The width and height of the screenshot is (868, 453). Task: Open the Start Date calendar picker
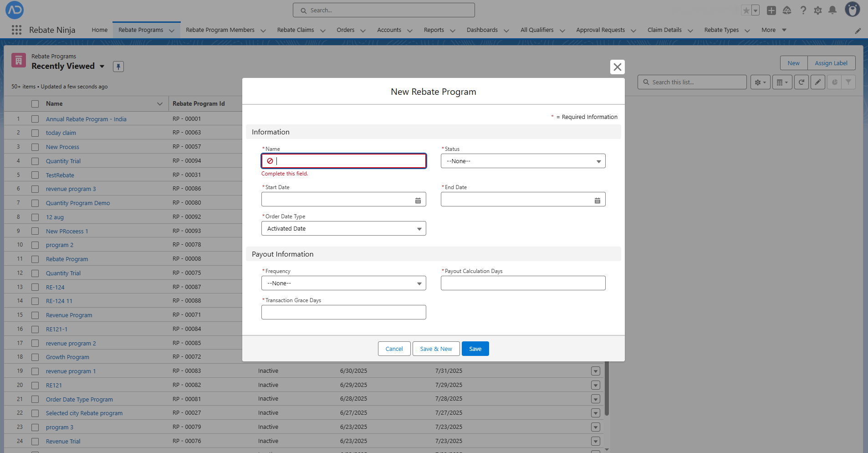point(418,199)
